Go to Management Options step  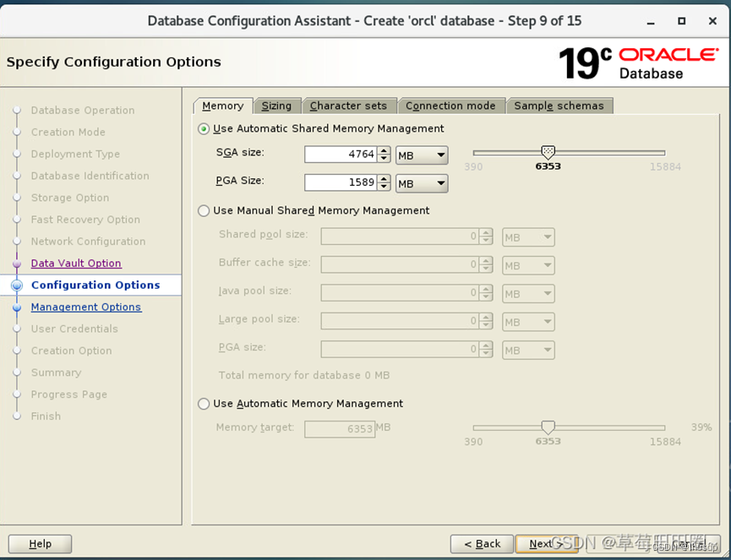(86, 307)
